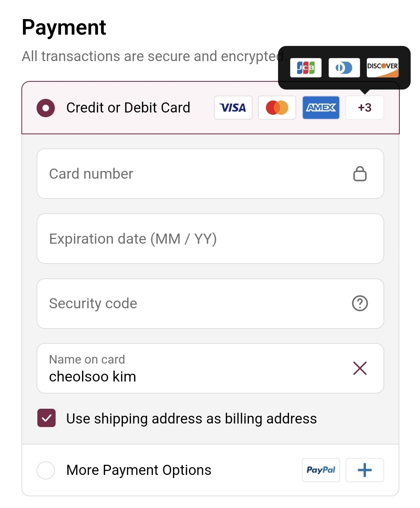Click into the Security code field
The width and height of the screenshot is (420, 508).
(194, 303)
